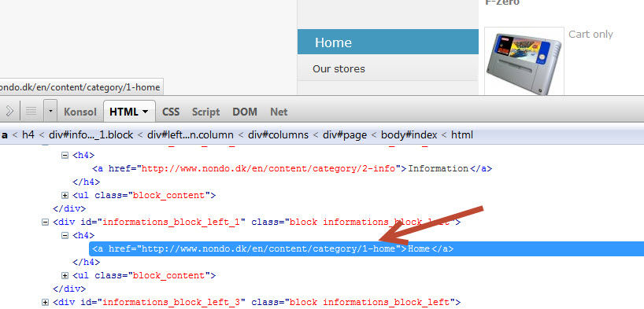Switch to the Konsol tab
This screenshot has width=644, height=309.
click(80, 112)
